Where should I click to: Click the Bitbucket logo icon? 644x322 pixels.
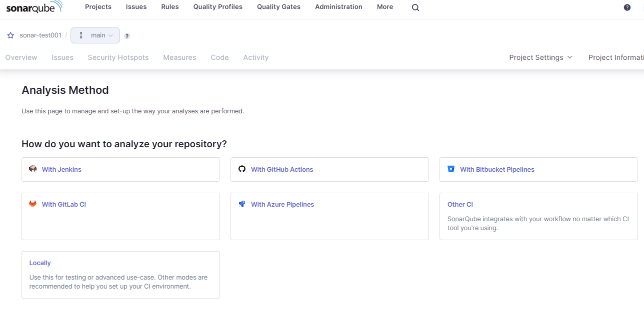click(x=451, y=169)
